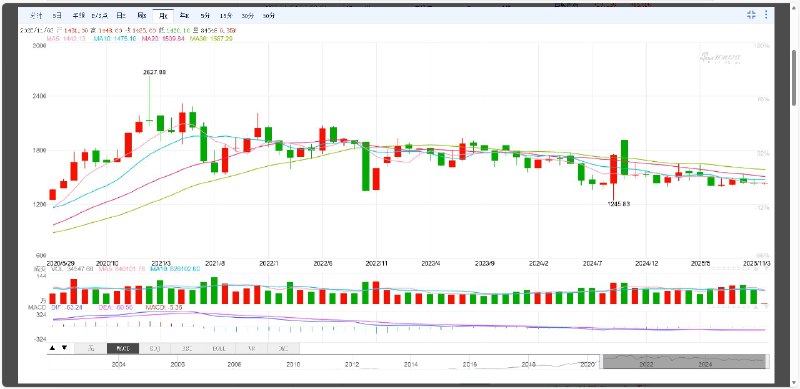
Task: Select the MACD indicator button
Action: point(123,349)
